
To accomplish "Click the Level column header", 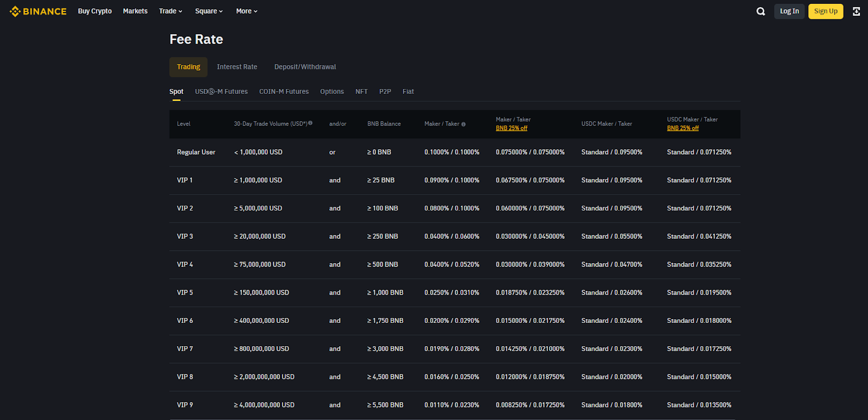I will tap(183, 124).
